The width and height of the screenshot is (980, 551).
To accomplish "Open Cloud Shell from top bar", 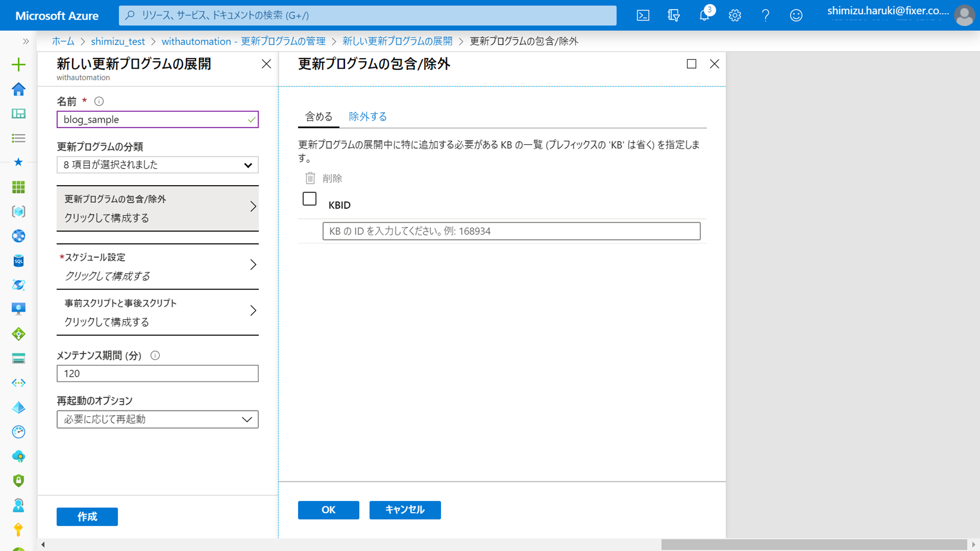I will click(x=643, y=15).
